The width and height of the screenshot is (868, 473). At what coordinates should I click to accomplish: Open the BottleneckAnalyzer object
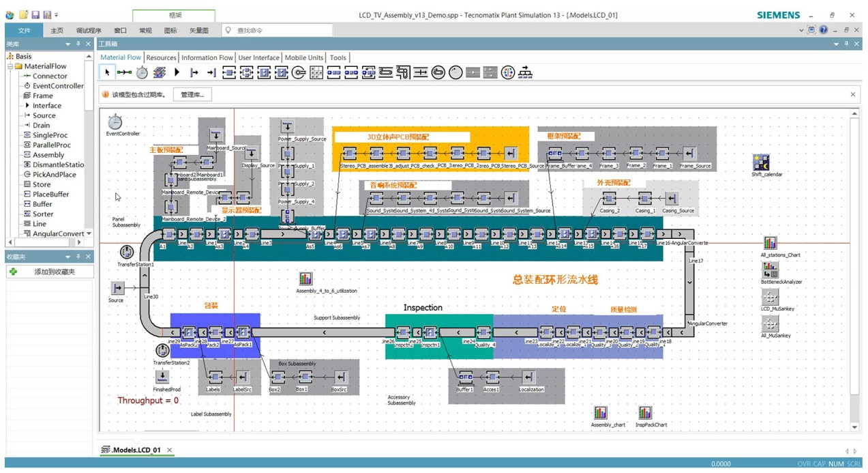770,270
